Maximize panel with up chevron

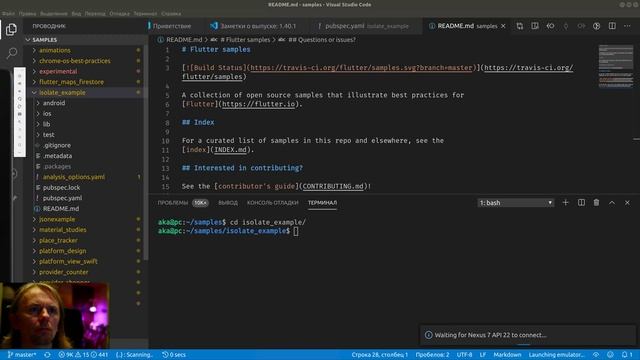[612, 202]
